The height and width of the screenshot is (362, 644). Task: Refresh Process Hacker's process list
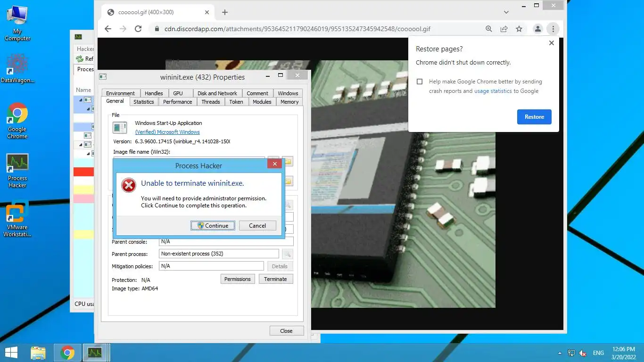pyautogui.click(x=85, y=59)
